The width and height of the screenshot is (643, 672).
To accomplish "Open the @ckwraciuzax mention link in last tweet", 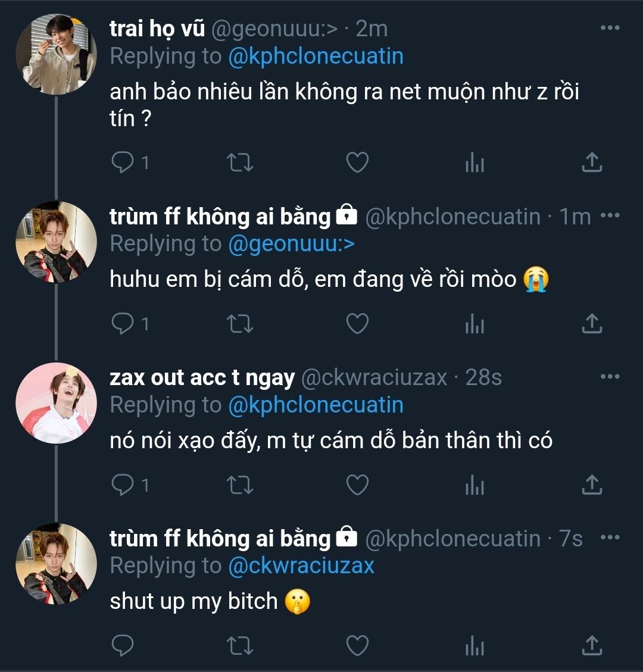I will (x=301, y=565).
